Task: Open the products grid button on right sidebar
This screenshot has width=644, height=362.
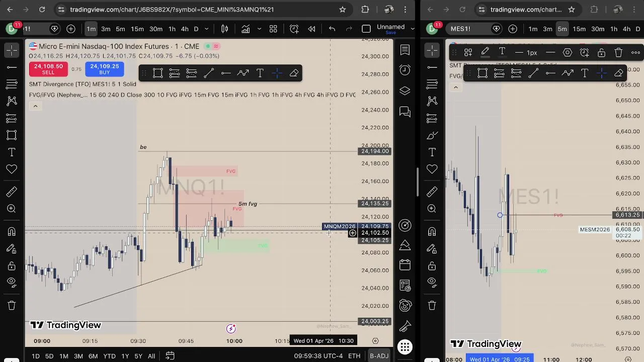Action: (405, 346)
